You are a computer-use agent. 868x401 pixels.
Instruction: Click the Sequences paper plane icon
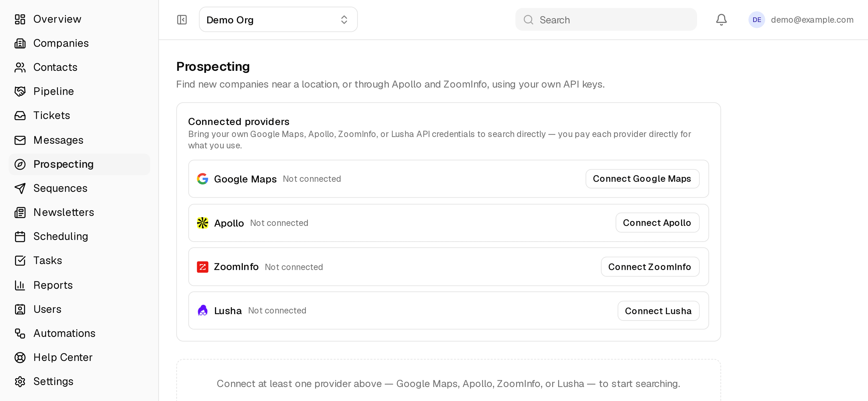tap(20, 188)
